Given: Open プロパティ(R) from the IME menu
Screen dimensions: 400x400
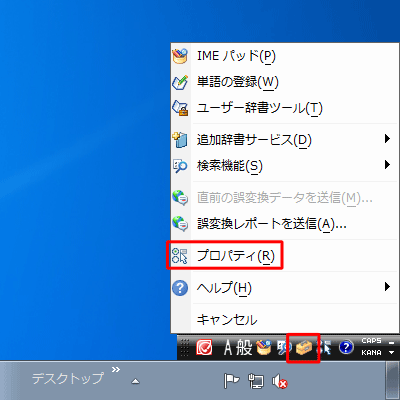Looking at the screenshot, I should [285, 256].
